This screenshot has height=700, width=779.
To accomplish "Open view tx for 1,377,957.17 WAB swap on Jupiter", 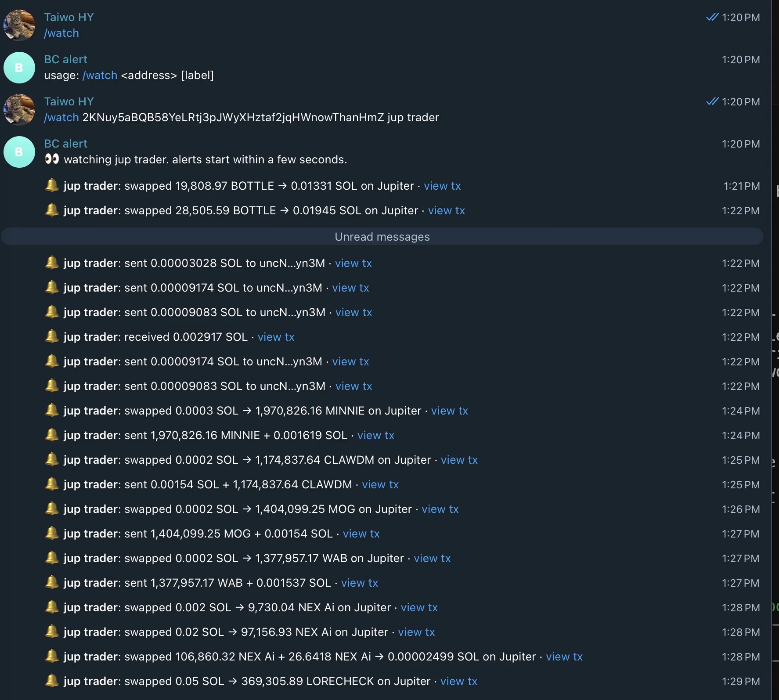I will pos(433,559).
